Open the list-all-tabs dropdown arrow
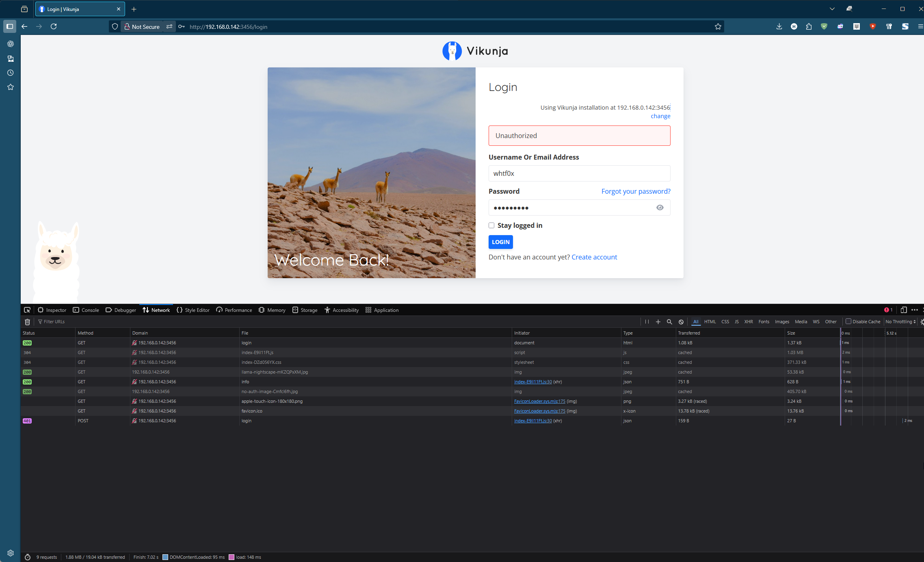Image resolution: width=924 pixels, height=562 pixels. point(832,9)
